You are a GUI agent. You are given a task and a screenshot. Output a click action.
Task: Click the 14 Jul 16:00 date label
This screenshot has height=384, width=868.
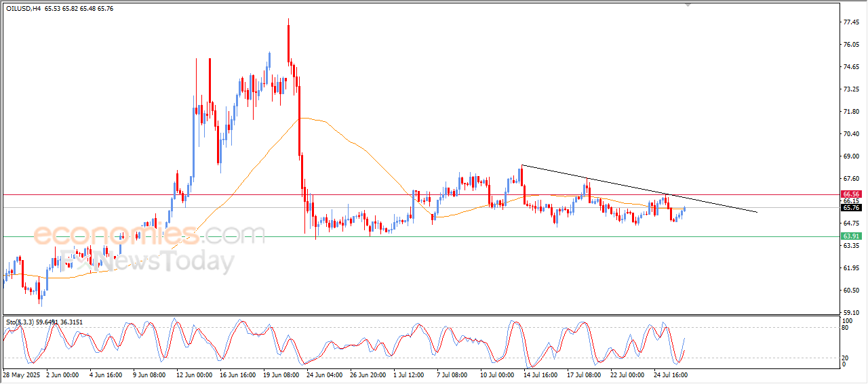(540, 375)
